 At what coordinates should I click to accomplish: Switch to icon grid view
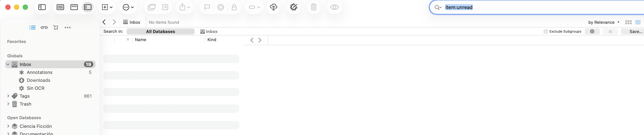[x=628, y=22]
